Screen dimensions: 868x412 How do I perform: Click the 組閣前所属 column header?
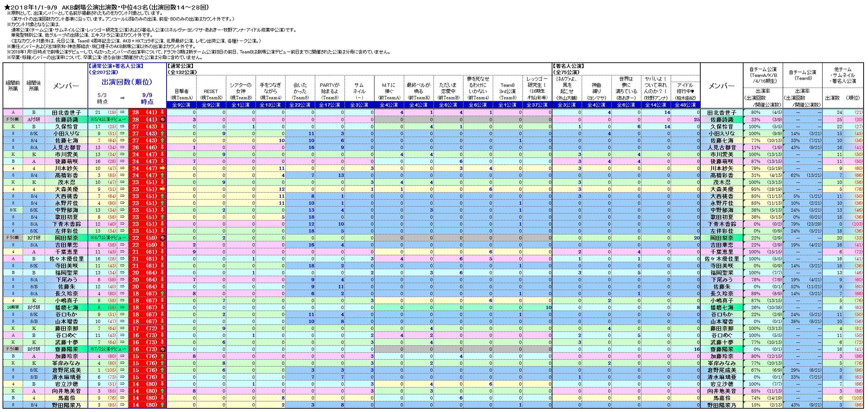coord(13,85)
